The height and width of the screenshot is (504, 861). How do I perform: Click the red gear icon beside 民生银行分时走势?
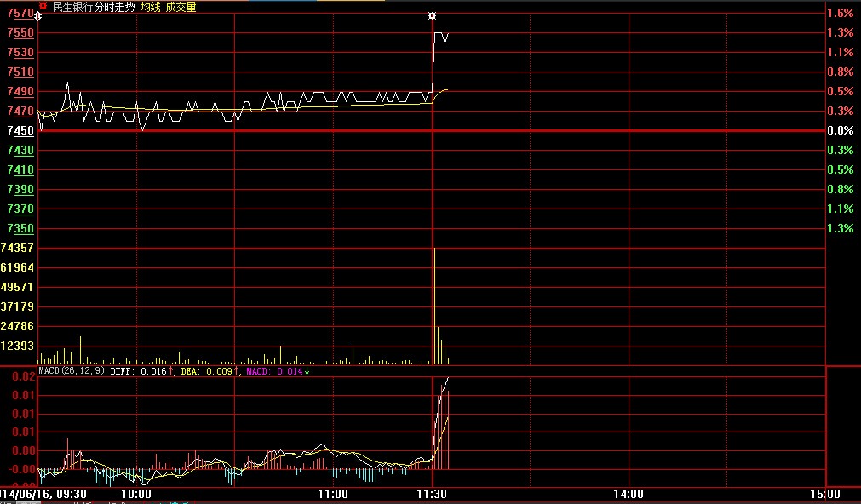[x=43, y=6]
